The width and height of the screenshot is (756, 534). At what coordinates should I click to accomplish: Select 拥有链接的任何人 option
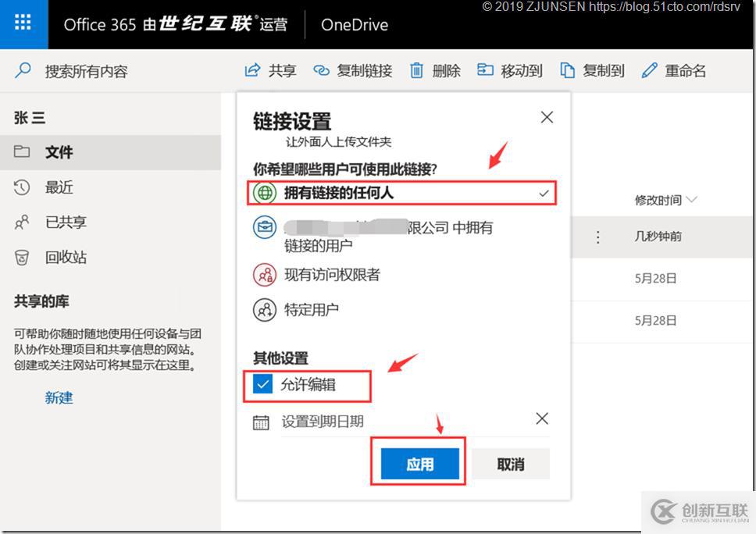tap(401, 194)
